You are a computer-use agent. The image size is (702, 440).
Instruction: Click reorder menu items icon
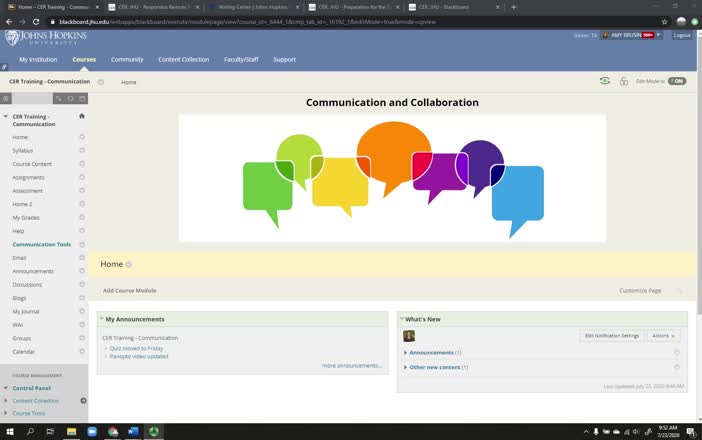[59, 98]
